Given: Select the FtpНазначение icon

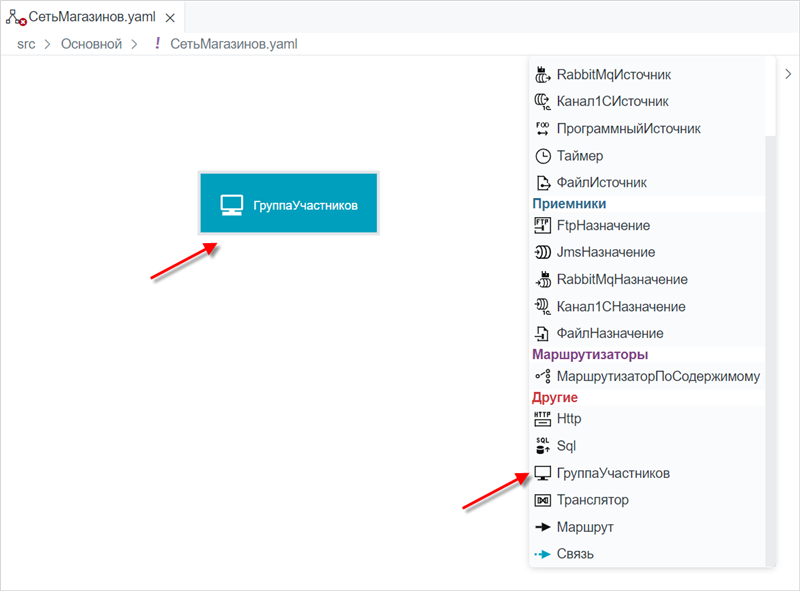Looking at the screenshot, I should coord(542,225).
